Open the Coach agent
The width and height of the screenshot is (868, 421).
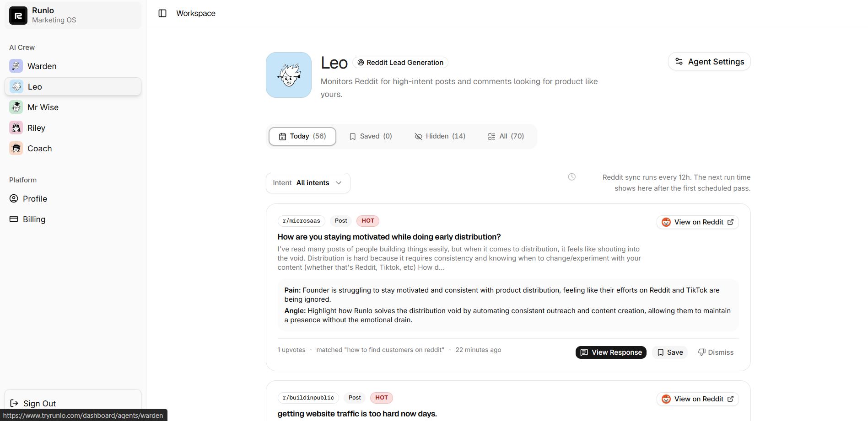tap(39, 148)
